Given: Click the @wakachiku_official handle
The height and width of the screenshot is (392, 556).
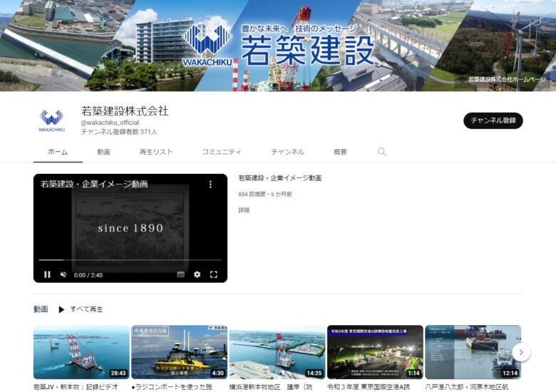Looking at the screenshot, I should pos(110,123).
